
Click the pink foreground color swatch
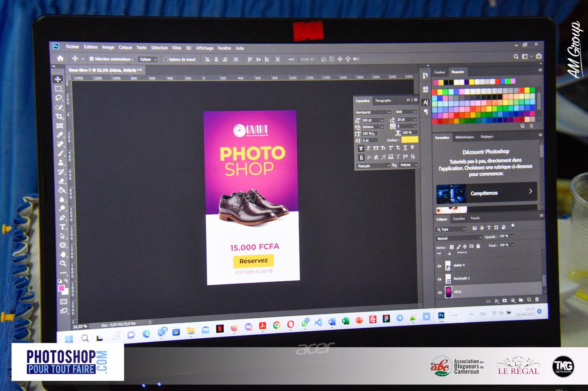pos(61,289)
